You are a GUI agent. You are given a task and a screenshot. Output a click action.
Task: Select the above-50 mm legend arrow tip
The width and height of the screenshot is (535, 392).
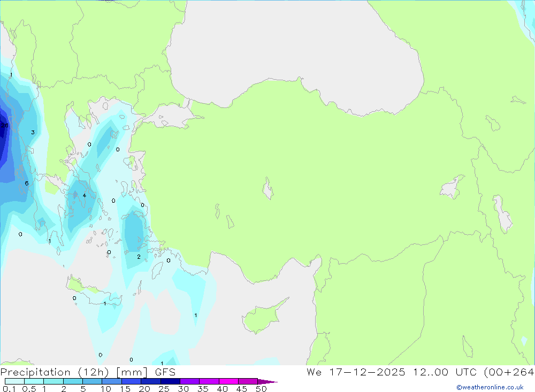[x=267, y=382]
